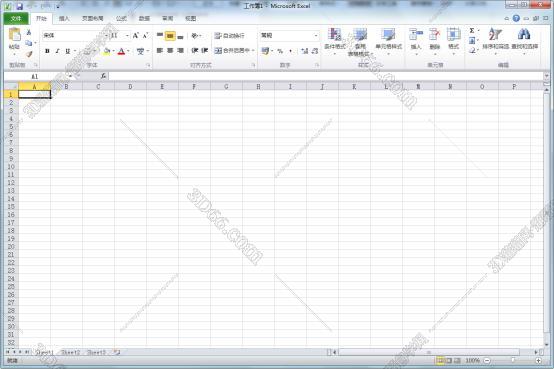The height and width of the screenshot is (369, 554).
Task: Click the Cut scissors icon
Action: click(x=29, y=33)
